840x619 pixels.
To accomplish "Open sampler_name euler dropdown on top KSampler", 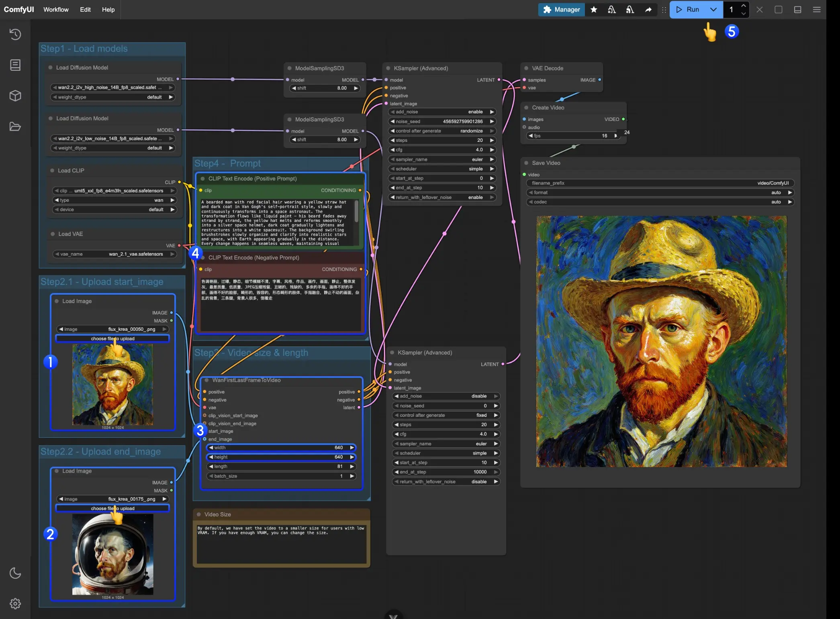I will point(442,159).
